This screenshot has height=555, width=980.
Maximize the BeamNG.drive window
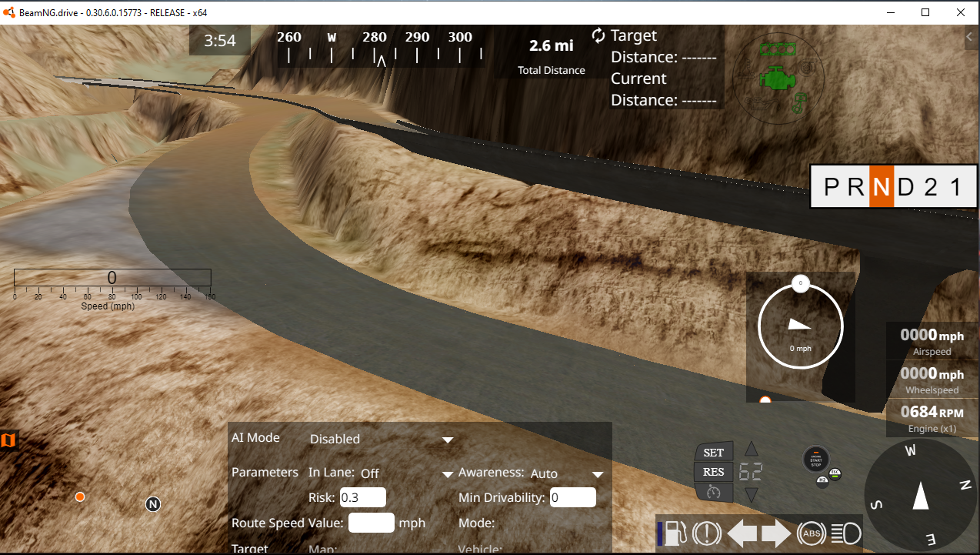pos(925,12)
